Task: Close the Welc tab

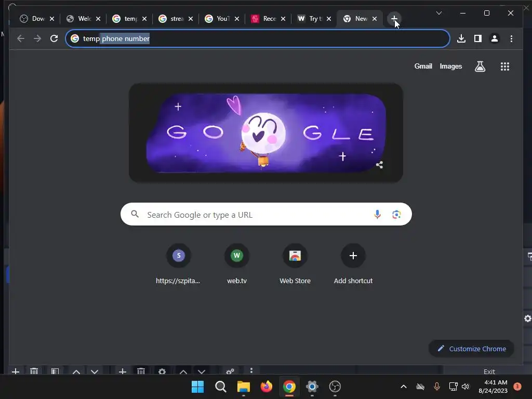Action: tap(98, 19)
